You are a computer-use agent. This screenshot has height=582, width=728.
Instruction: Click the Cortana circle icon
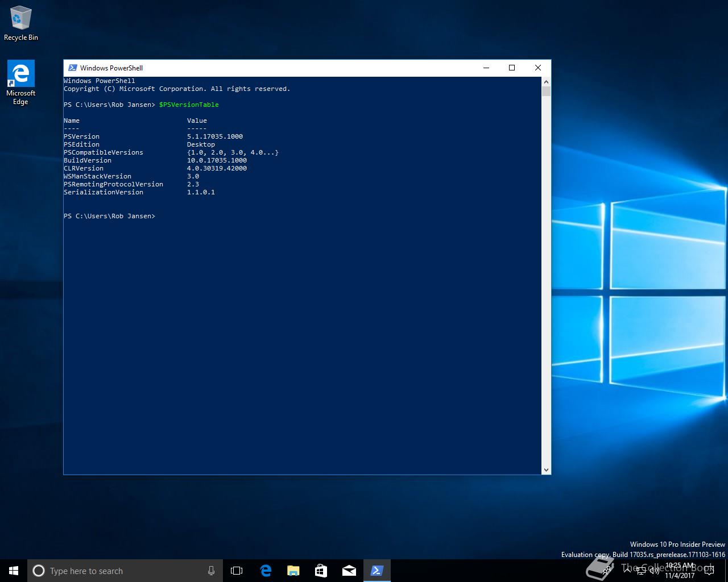38,571
